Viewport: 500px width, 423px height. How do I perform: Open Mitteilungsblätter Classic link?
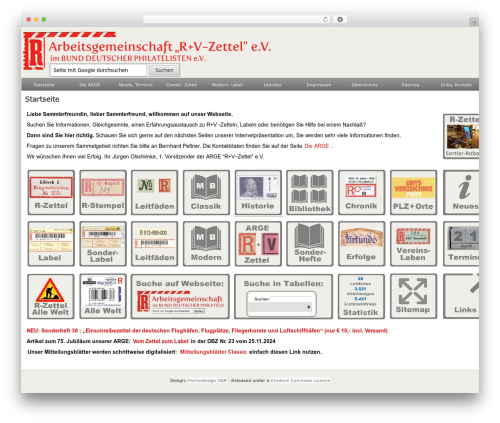pyautogui.click(x=213, y=352)
